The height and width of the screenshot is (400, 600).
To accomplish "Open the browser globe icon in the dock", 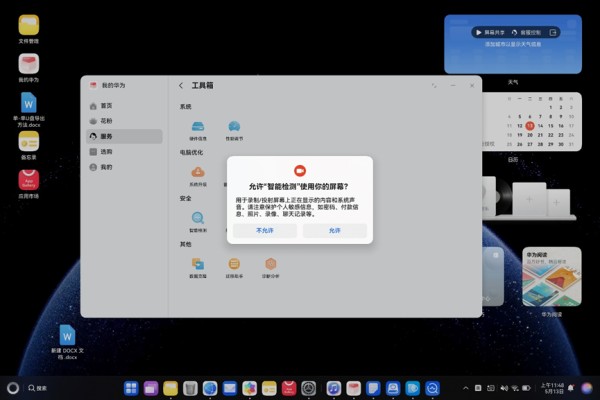I will click(x=210, y=388).
